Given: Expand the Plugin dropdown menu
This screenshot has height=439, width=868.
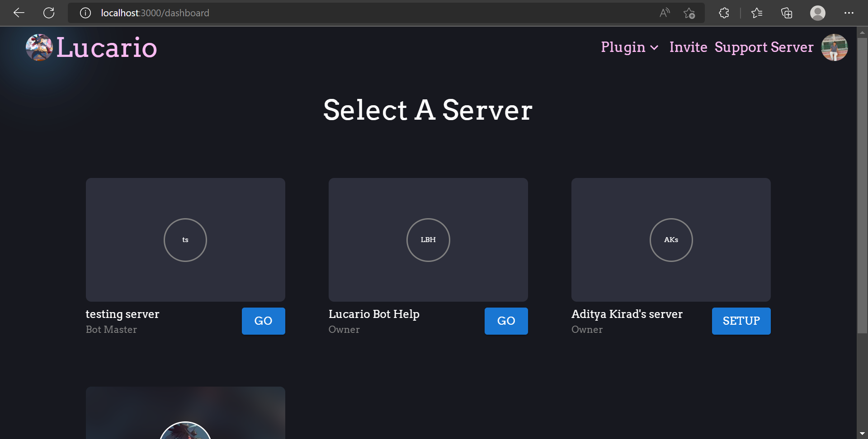Looking at the screenshot, I should [x=630, y=47].
